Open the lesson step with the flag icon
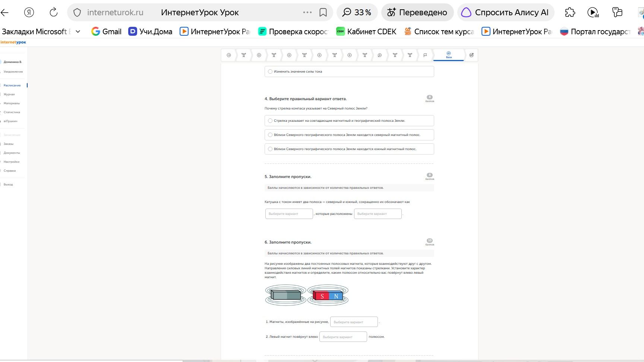 (425, 55)
